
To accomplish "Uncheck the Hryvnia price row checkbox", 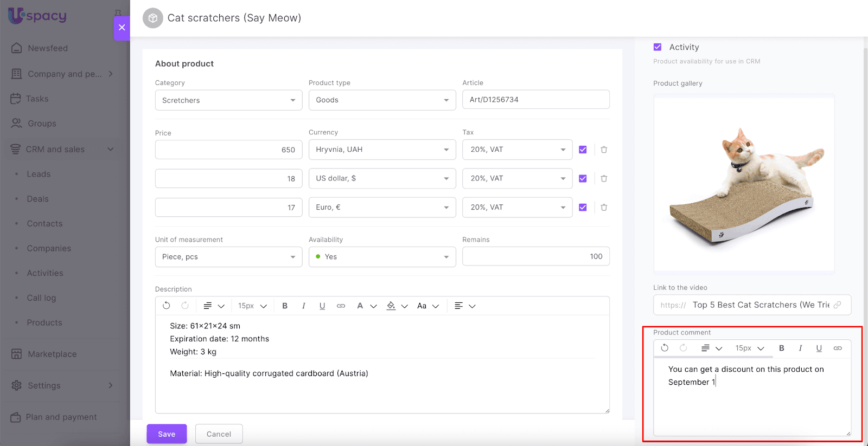I will click(583, 150).
